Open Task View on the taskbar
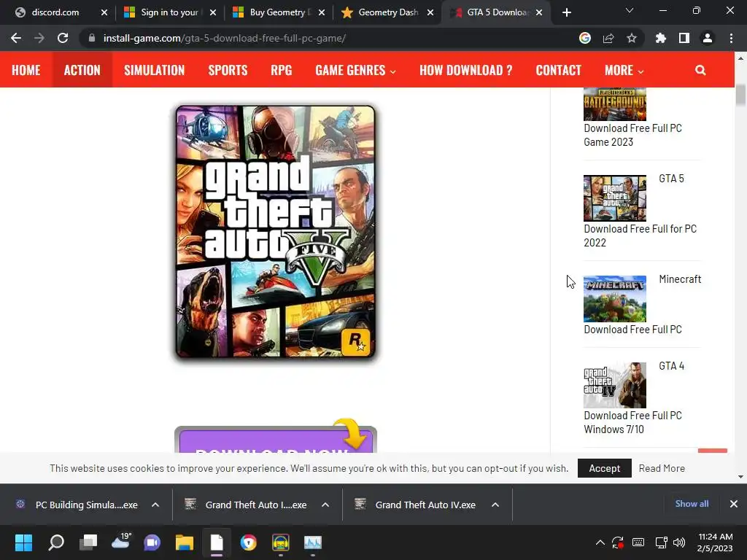The height and width of the screenshot is (560, 747). 88,542
